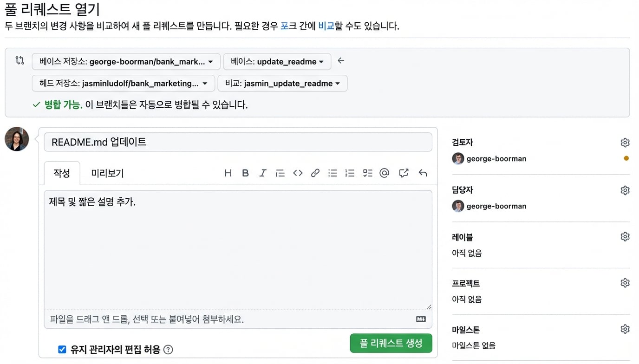The image size is (639, 364).
Task: Insert a numbered list
Action: click(350, 173)
